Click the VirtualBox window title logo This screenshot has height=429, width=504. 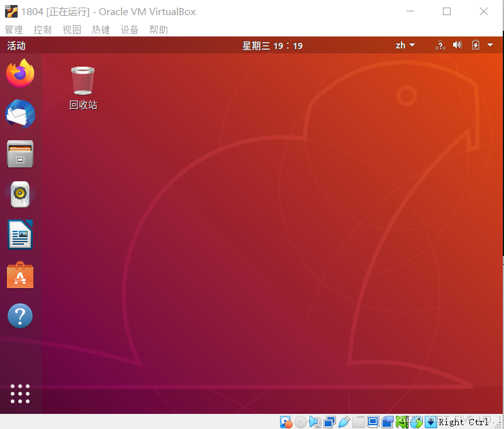tap(11, 11)
